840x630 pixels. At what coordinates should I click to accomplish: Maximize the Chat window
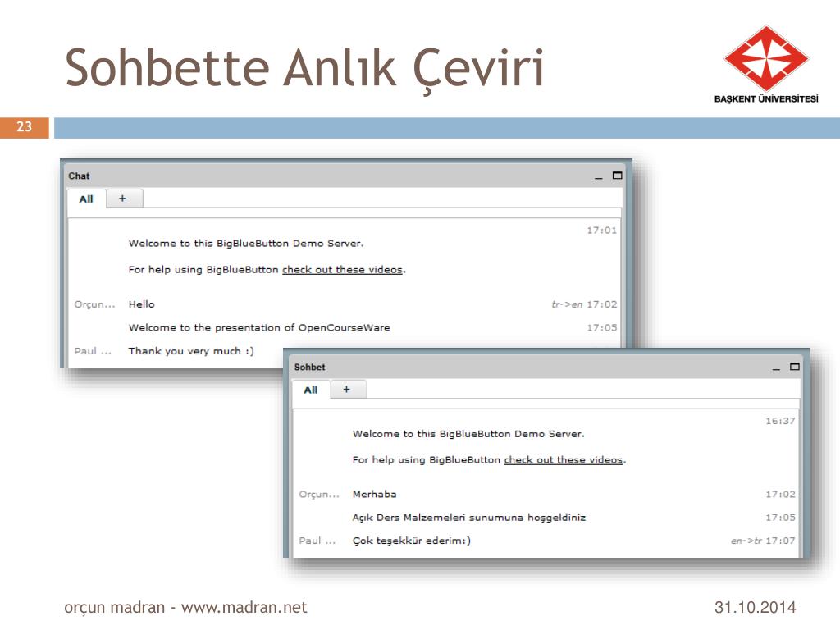coord(617,176)
